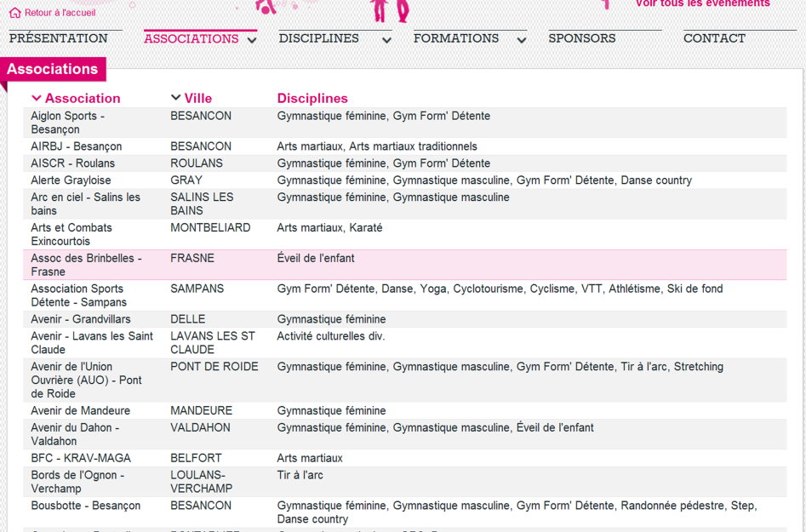Select Arts et Combats Exincourtois

click(71, 234)
